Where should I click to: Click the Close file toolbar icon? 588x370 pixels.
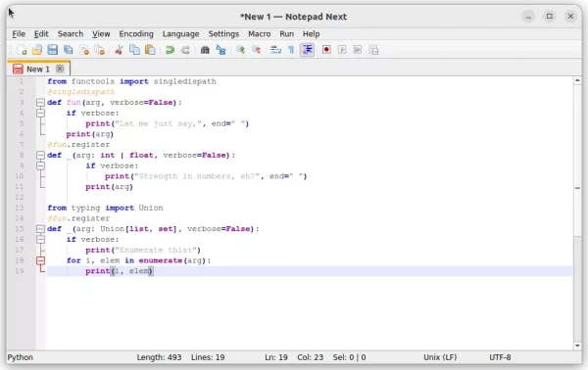pos(84,50)
